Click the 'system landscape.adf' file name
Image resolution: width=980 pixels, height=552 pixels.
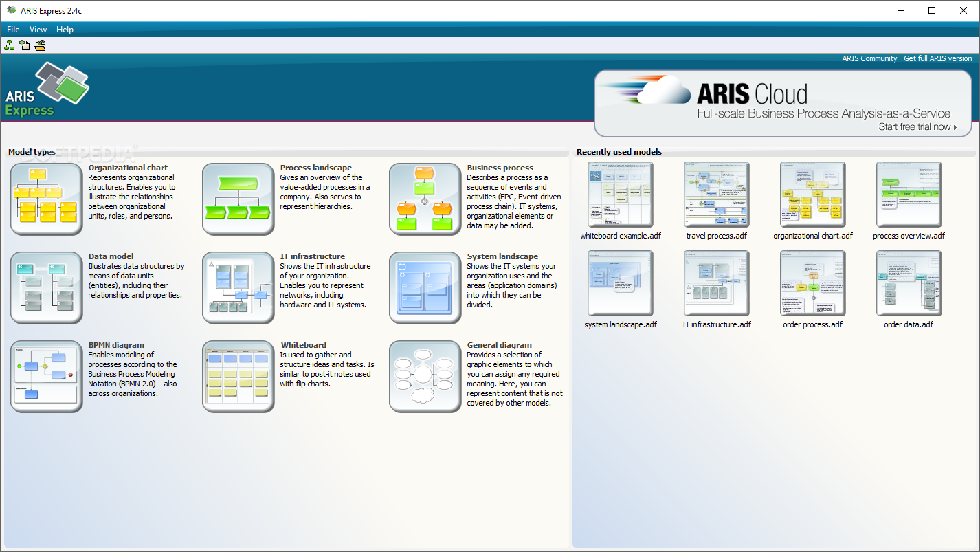click(x=621, y=324)
